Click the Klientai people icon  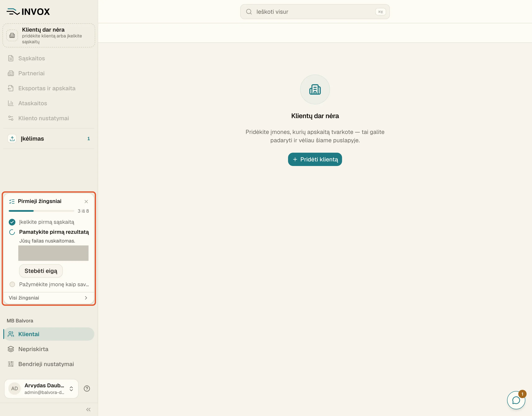point(11,334)
